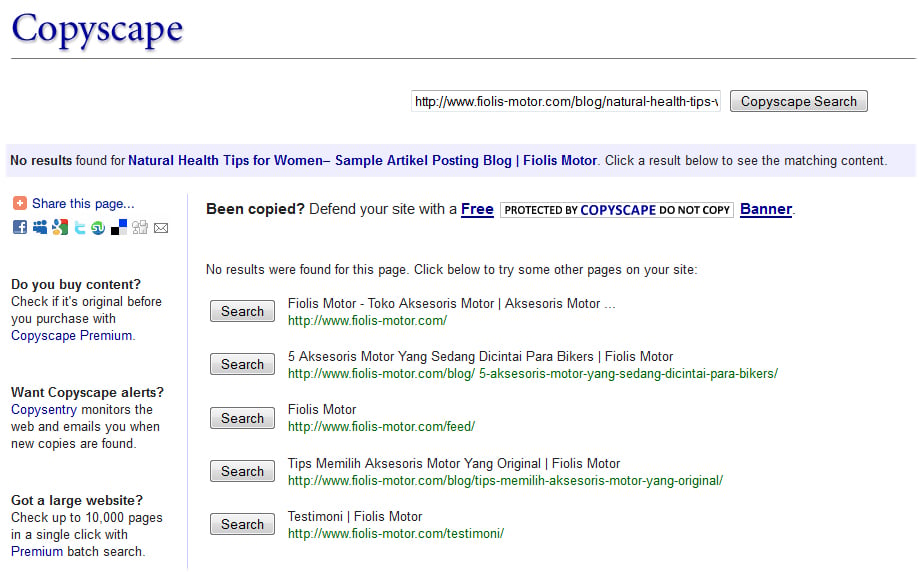Open the fiolis-motor.com/feed/ URL
Screen dimensions: 919x572
pos(382,427)
